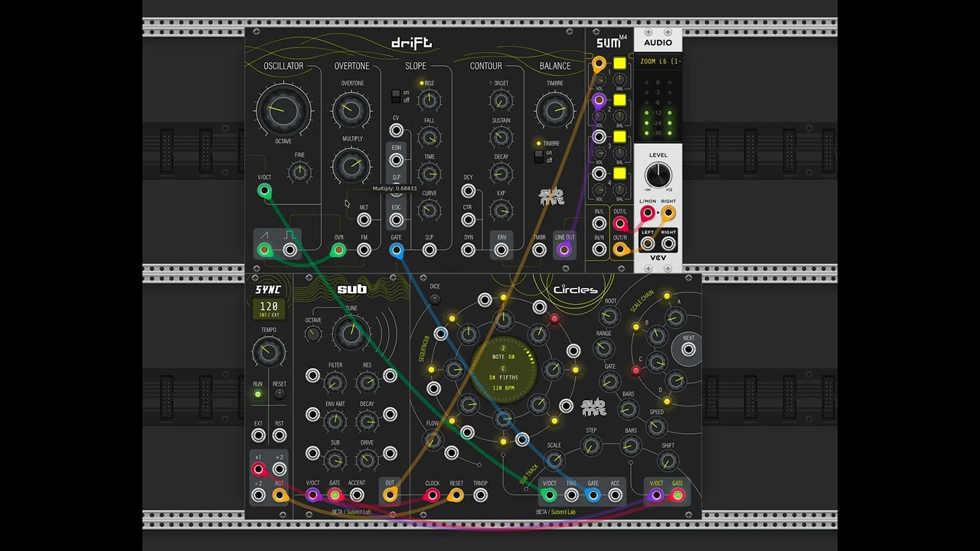Toggle the Slope on/off switch

click(396, 96)
